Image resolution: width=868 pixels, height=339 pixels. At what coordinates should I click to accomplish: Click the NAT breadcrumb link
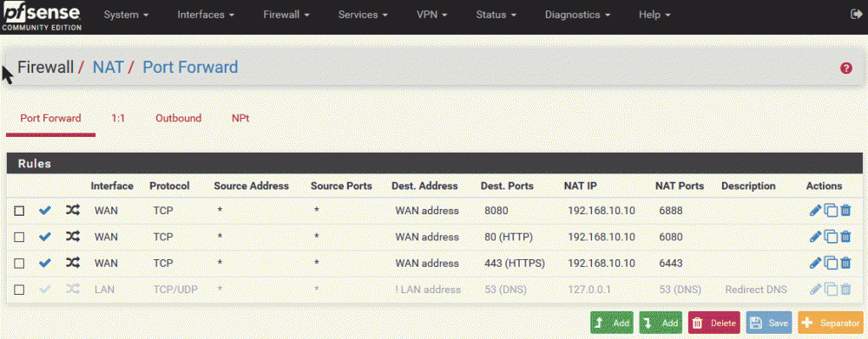click(108, 68)
